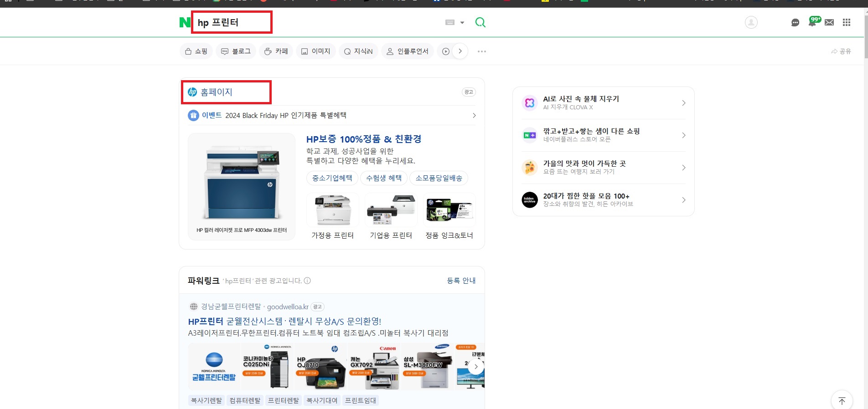Expand chevron on 요즘 뜨는 여행지 row
This screenshot has height=409, width=868.
tap(683, 168)
